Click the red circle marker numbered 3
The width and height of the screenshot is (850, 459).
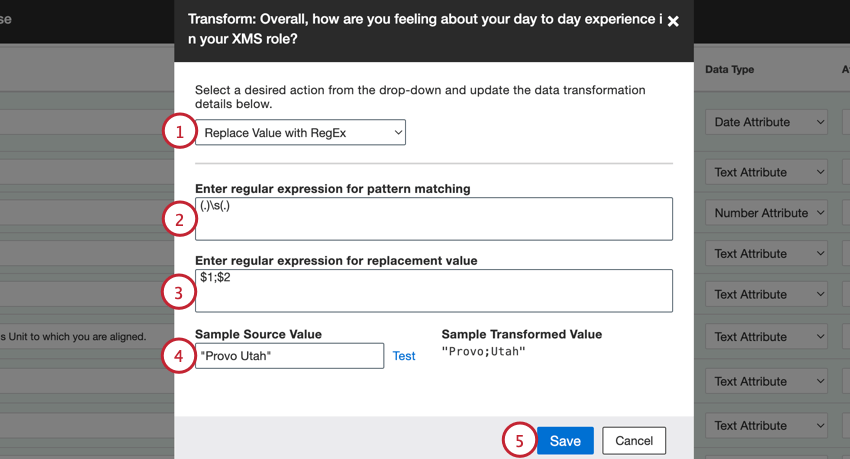click(179, 292)
